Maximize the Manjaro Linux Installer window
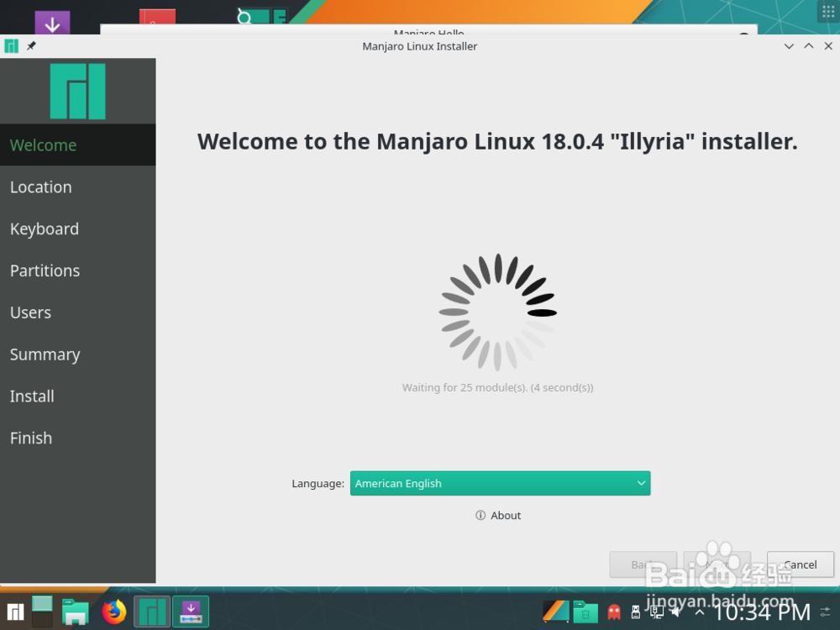The height and width of the screenshot is (630, 840). tap(809, 46)
